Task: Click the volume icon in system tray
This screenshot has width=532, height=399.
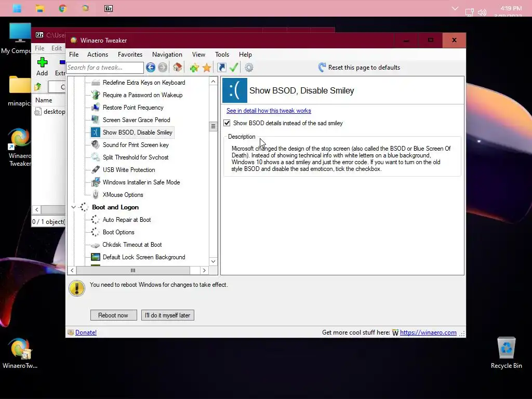Action: [482, 12]
